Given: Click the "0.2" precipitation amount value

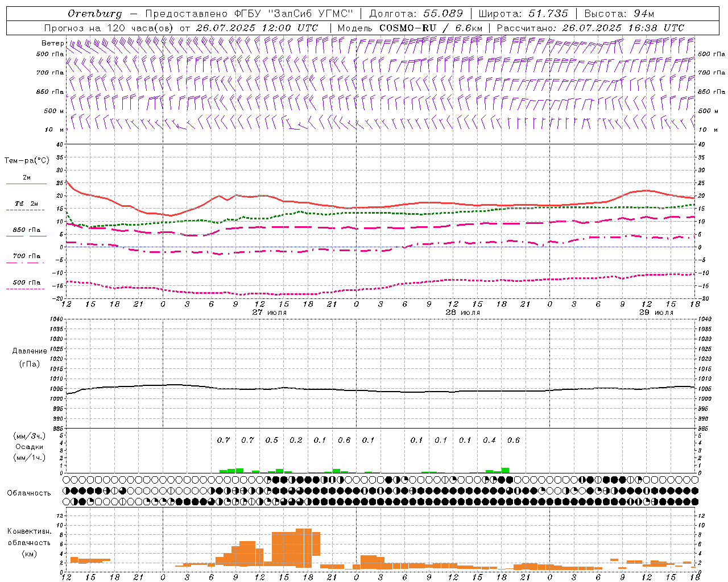Looking at the screenshot, I should (296, 440).
